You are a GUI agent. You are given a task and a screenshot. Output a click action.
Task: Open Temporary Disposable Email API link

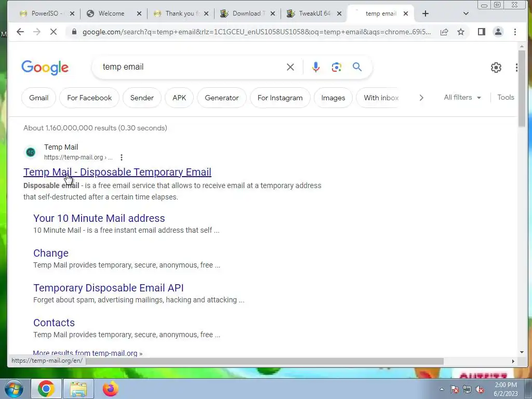point(109,288)
